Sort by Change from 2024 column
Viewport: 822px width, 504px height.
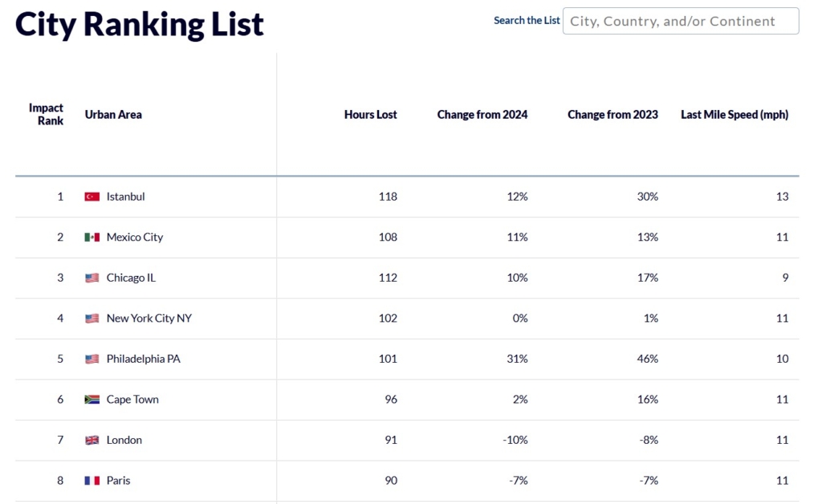click(482, 115)
